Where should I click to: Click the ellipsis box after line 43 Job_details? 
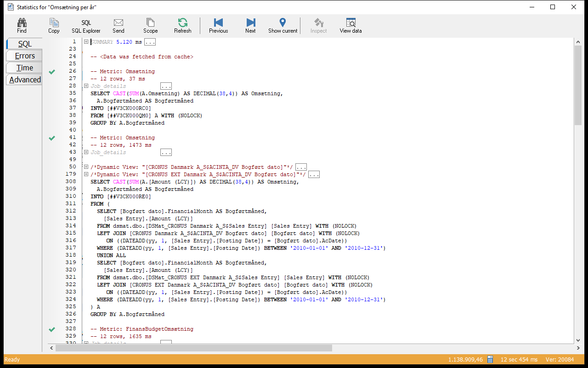tap(166, 152)
